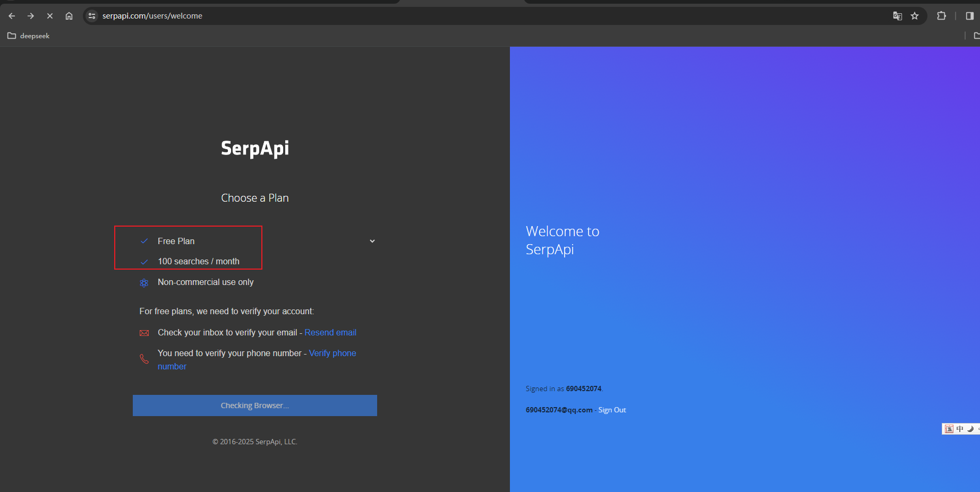Expand the Choose a Plan dropdown
This screenshot has width=980, height=492.
[x=372, y=241]
